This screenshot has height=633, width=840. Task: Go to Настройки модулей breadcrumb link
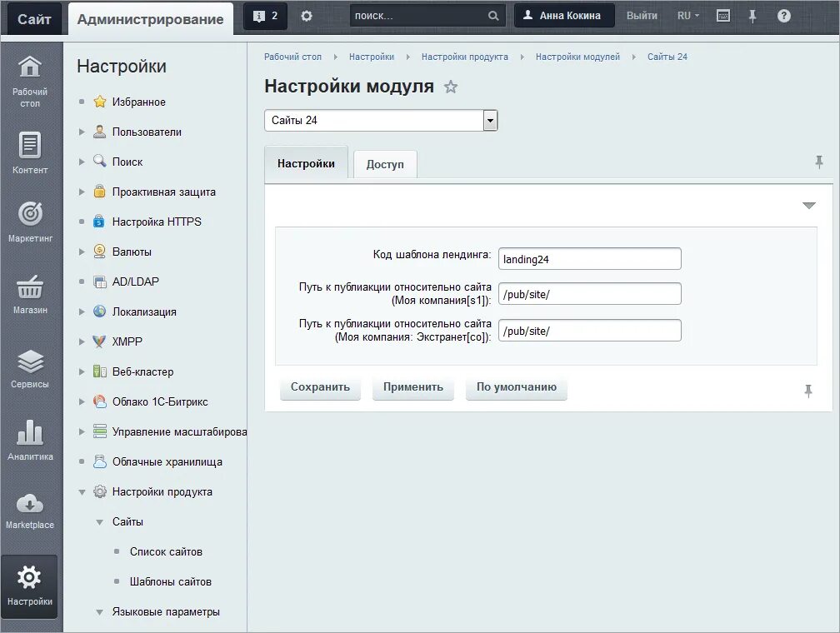coord(577,57)
